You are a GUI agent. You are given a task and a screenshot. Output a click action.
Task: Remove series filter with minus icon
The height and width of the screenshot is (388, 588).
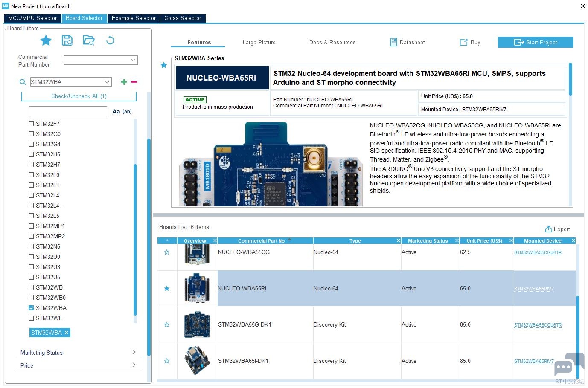(x=134, y=82)
